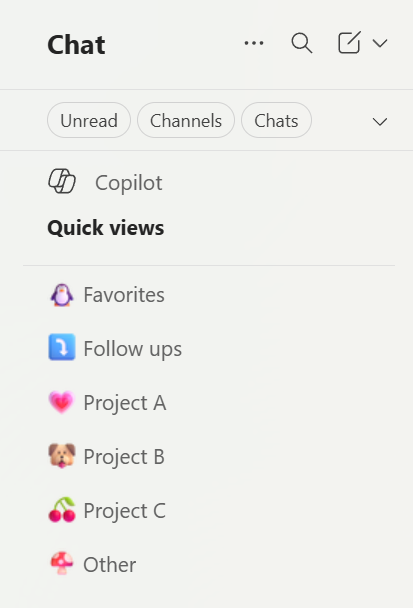
Task: Select the Other quick view label
Action: 110,564
